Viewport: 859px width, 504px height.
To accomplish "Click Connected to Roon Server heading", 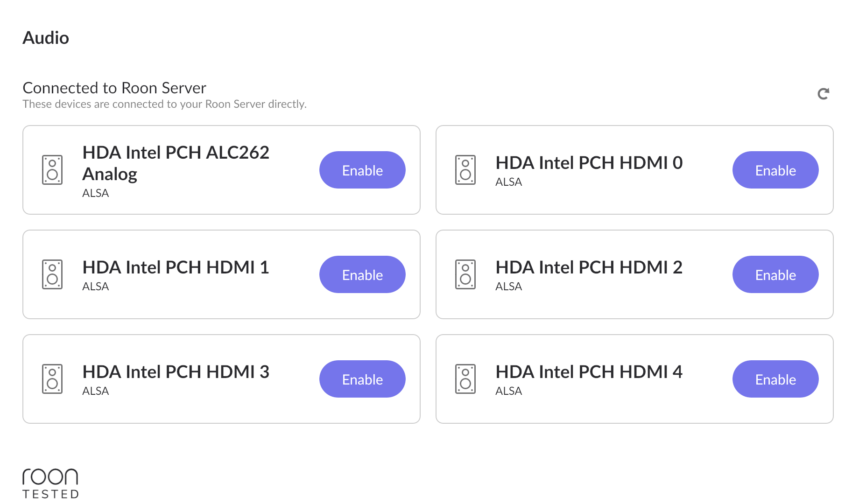I will [114, 88].
